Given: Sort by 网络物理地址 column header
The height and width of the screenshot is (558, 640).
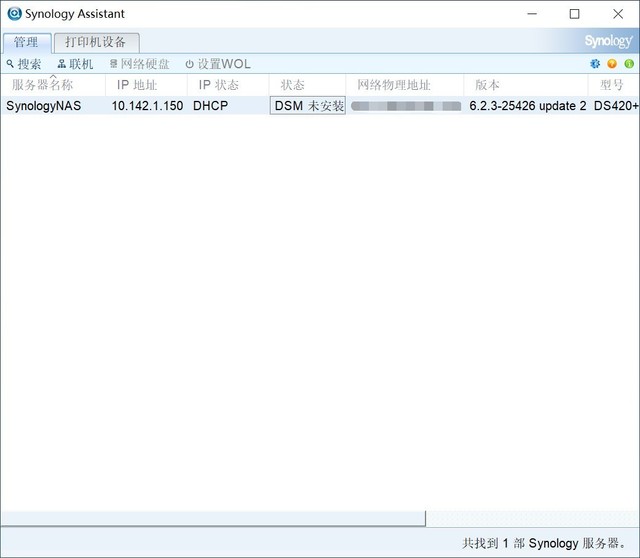Looking at the screenshot, I should [x=404, y=85].
